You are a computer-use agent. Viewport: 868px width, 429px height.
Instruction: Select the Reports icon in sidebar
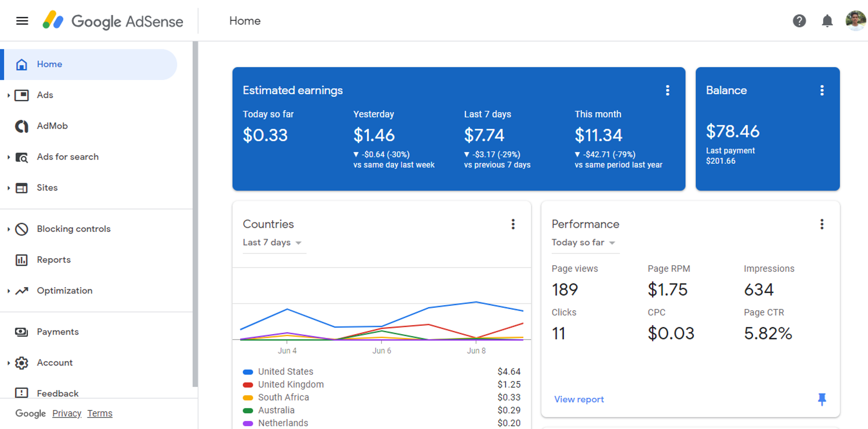tap(21, 260)
